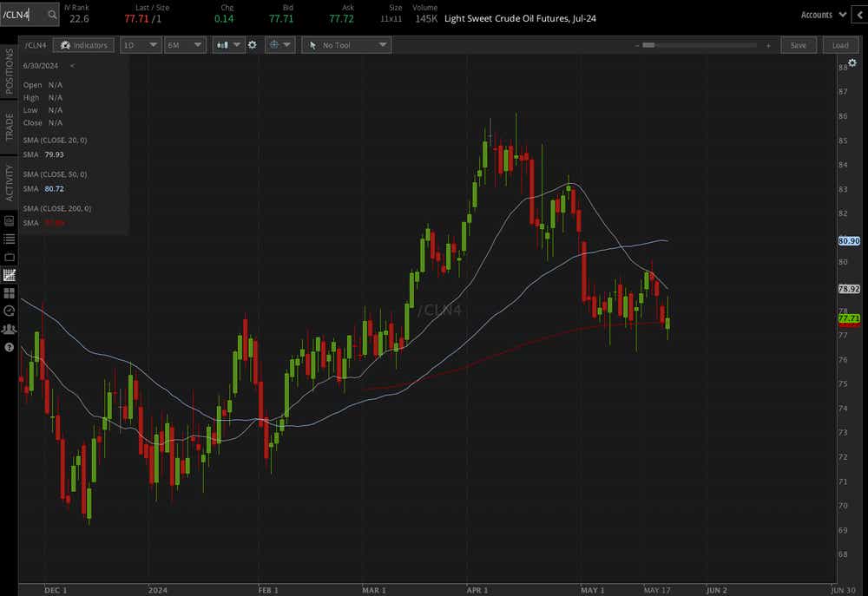Screen dimensions: 868x596
Task: Open the 6M range dropdown
Action: [185, 45]
